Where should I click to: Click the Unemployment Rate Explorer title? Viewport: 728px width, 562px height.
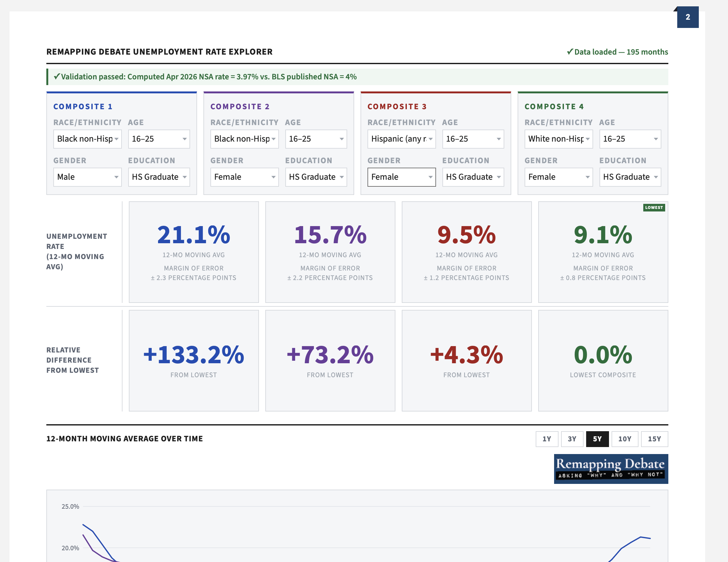click(159, 52)
